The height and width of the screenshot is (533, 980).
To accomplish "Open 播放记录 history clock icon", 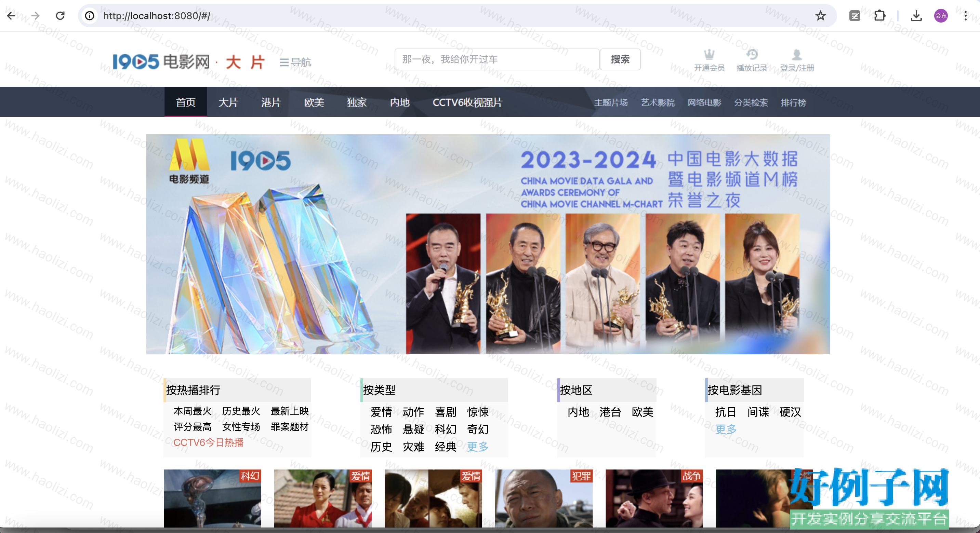I will tap(752, 55).
